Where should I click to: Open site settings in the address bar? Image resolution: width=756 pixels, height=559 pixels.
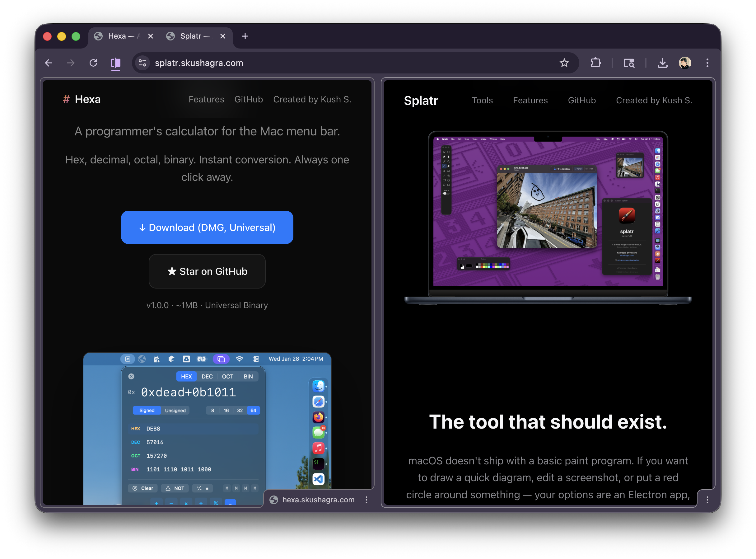click(142, 63)
